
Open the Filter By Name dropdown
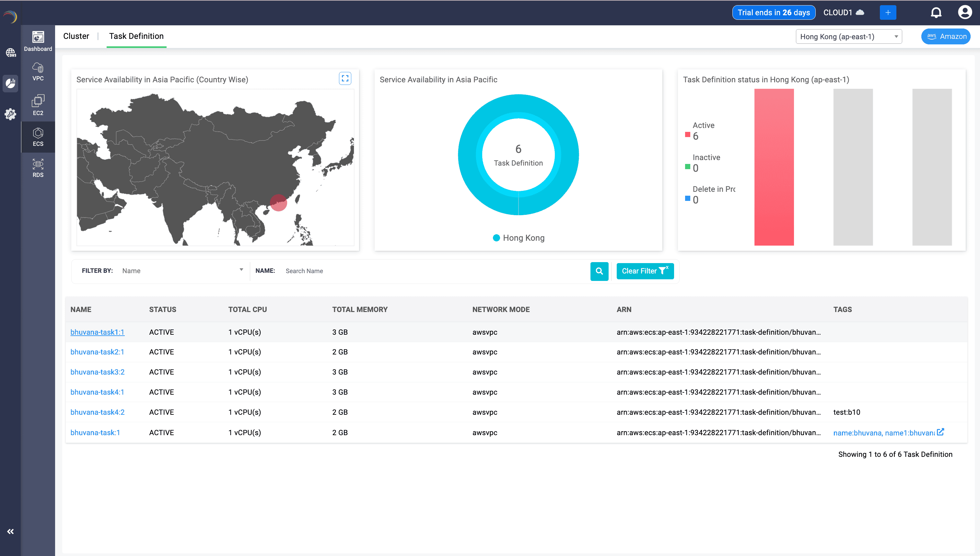(x=182, y=271)
